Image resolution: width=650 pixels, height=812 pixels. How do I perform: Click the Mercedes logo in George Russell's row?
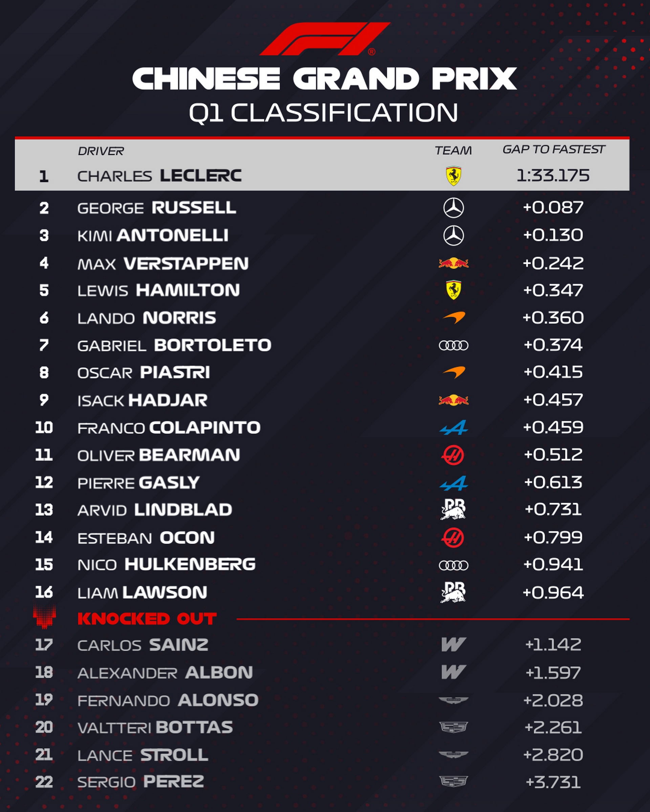[453, 208]
